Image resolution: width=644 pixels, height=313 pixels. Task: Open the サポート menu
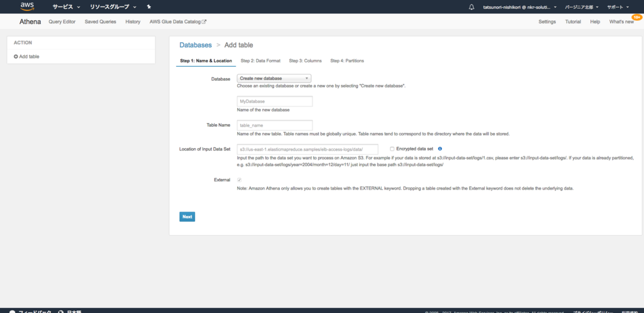coord(618,7)
